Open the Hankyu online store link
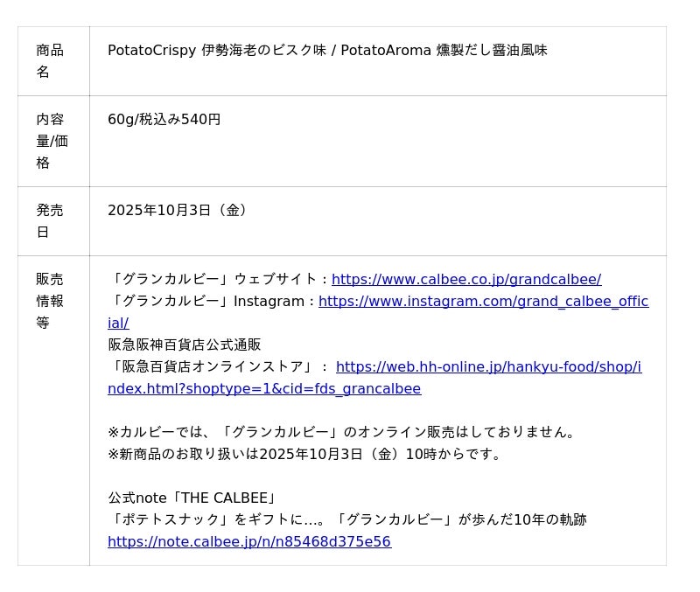Viewport: 700px width, 592px height. pos(488,367)
